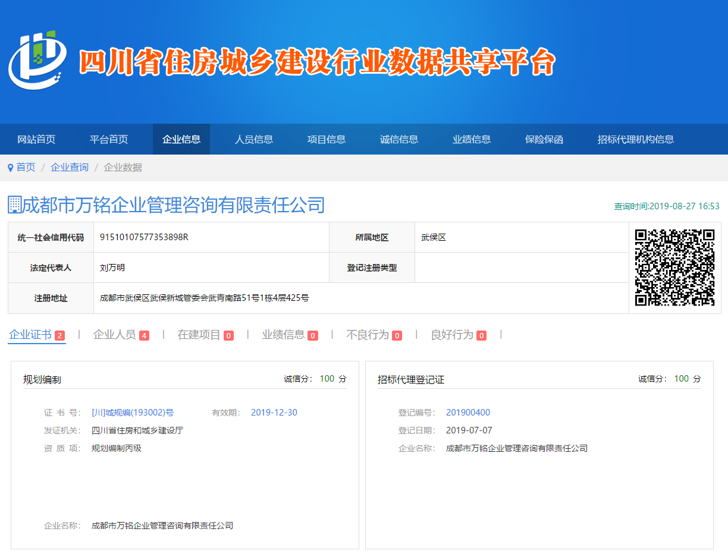Switch to the 业绩信息 tab
The image size is (728, 560).
283,334
